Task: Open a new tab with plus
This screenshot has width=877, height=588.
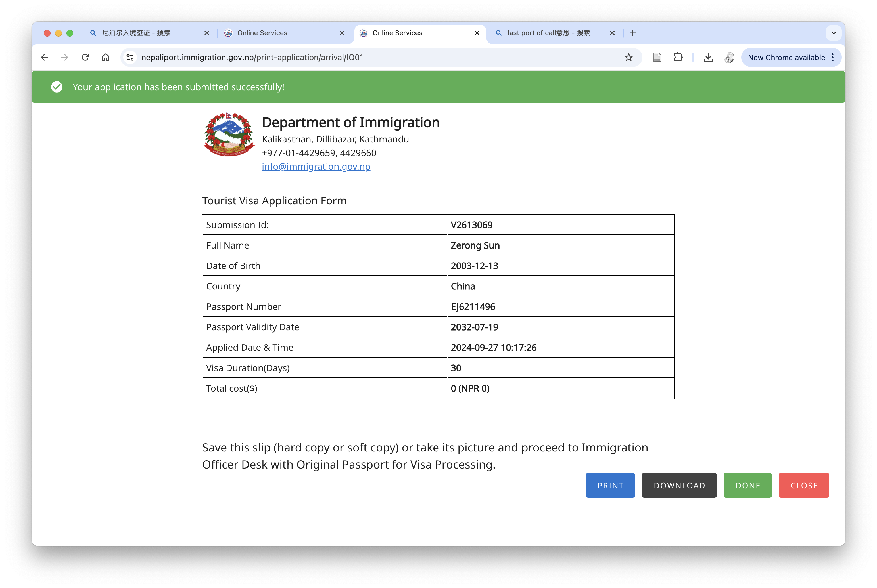Action: [633, 33]
